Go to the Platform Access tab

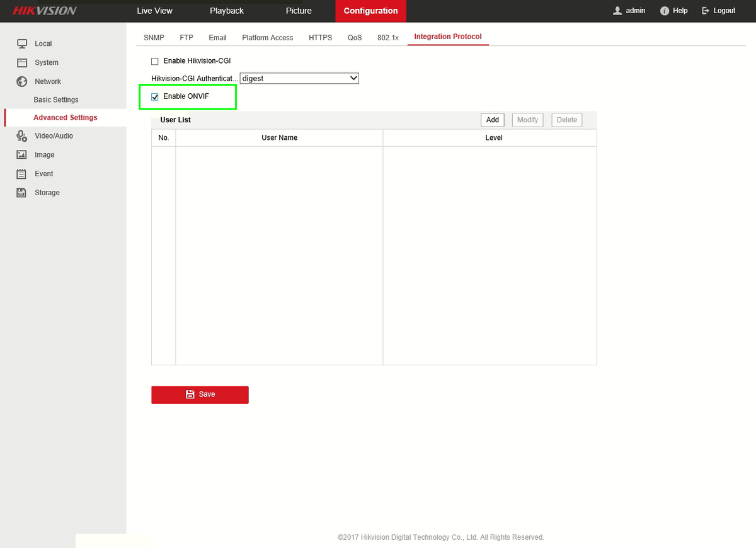267,38
